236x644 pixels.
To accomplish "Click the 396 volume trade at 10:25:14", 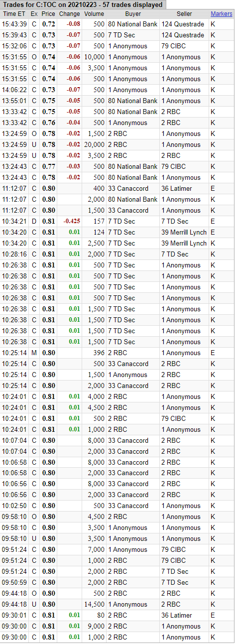I will point(118,353).
